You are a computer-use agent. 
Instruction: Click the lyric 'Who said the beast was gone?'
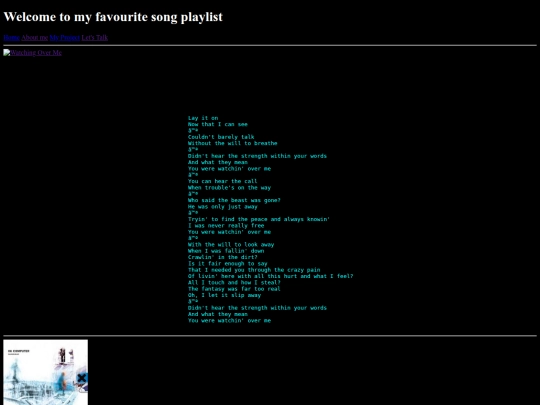click(234, 200)
